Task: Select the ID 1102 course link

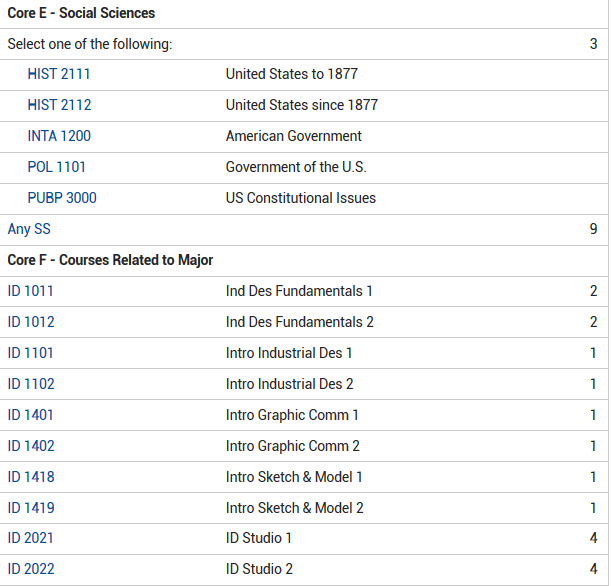Action: [x=31, y=384]
